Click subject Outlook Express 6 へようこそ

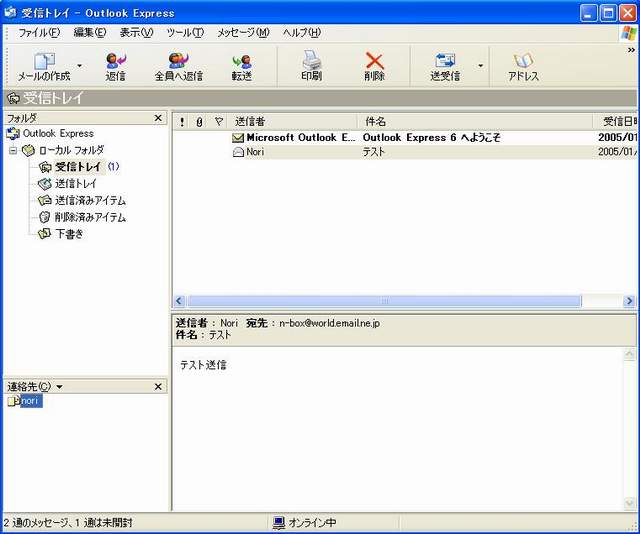click(431, 138)
